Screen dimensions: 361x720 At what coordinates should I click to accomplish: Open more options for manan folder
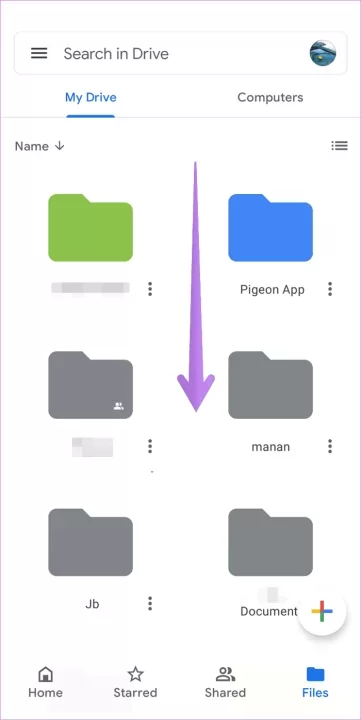330,446
